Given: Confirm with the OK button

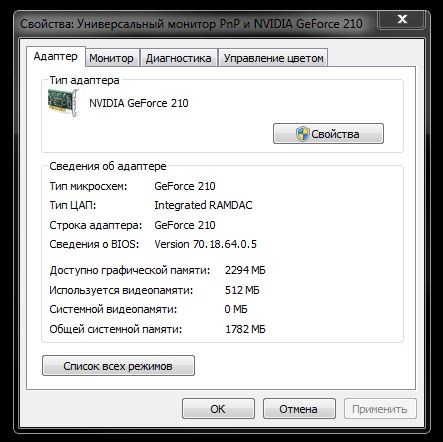Looking at the screenshot, I should click(218, 409).
